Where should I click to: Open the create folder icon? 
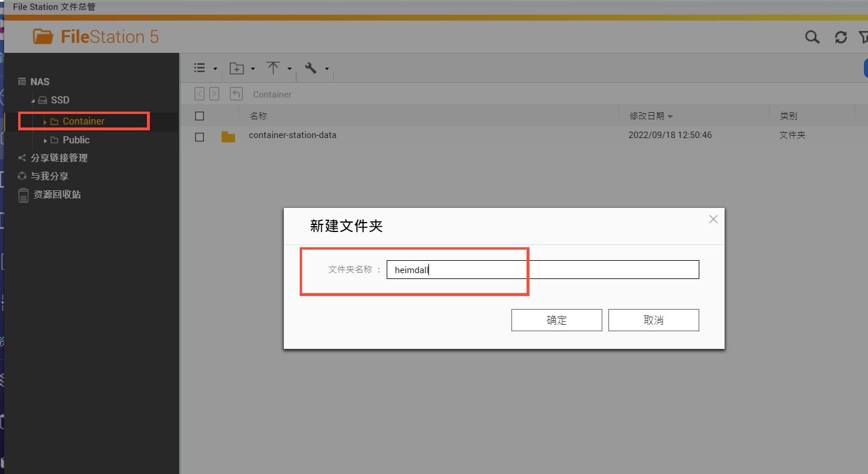point(236,68)
